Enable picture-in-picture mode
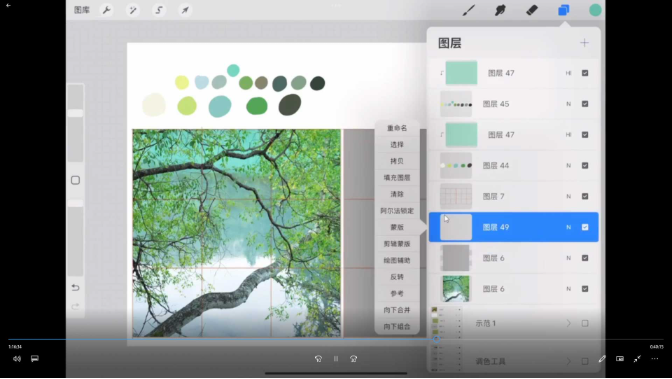 (620, 359)
